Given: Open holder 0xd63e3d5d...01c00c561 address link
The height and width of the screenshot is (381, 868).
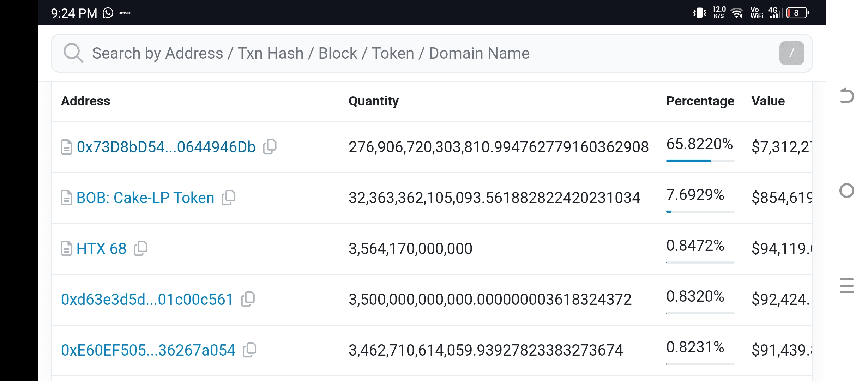Looking at the screenshot, I should click(x=147, y=300).
